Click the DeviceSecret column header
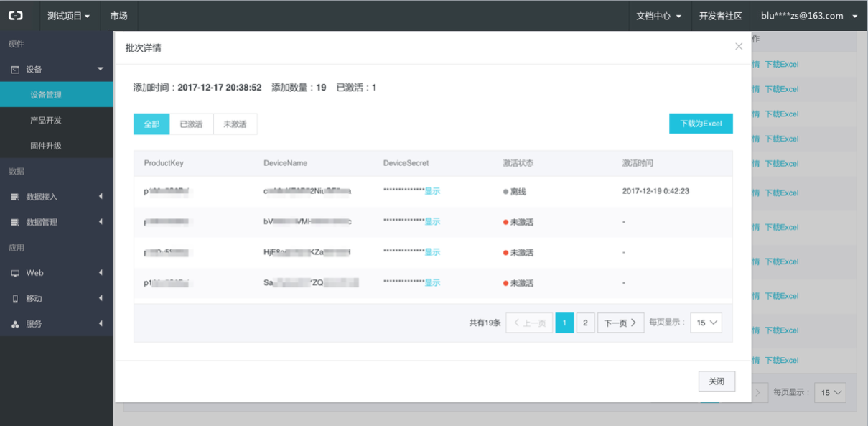The height and width of the screenshot is (426, 868). (x=406, y=163)
